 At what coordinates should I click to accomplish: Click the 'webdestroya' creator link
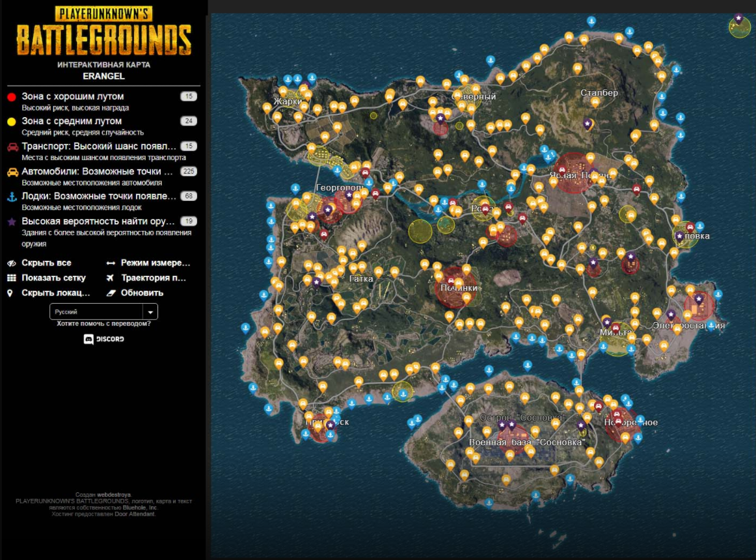[x=114, y=494]
